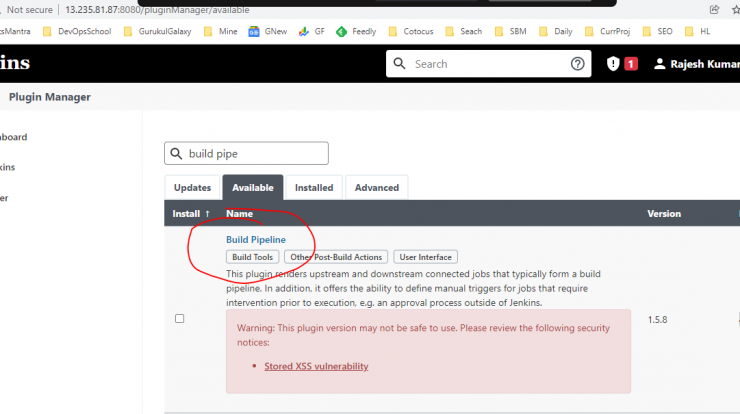Open the SBM bookmark folder

point(510,32)
